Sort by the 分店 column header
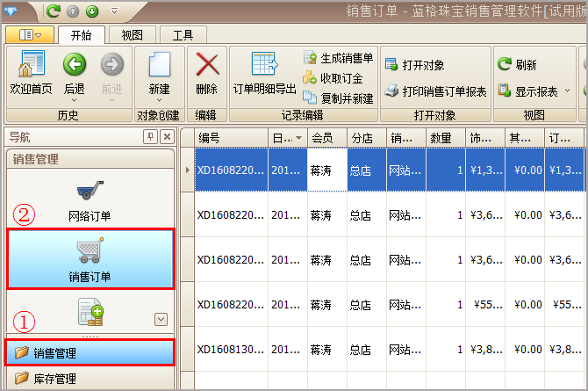 366,138
